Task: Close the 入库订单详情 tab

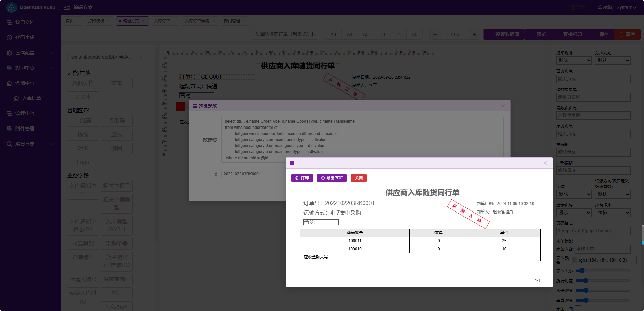Action: (214, 21)
